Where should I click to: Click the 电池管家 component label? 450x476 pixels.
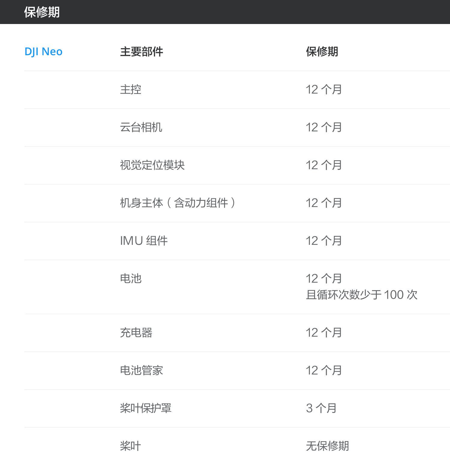point(141,370)
